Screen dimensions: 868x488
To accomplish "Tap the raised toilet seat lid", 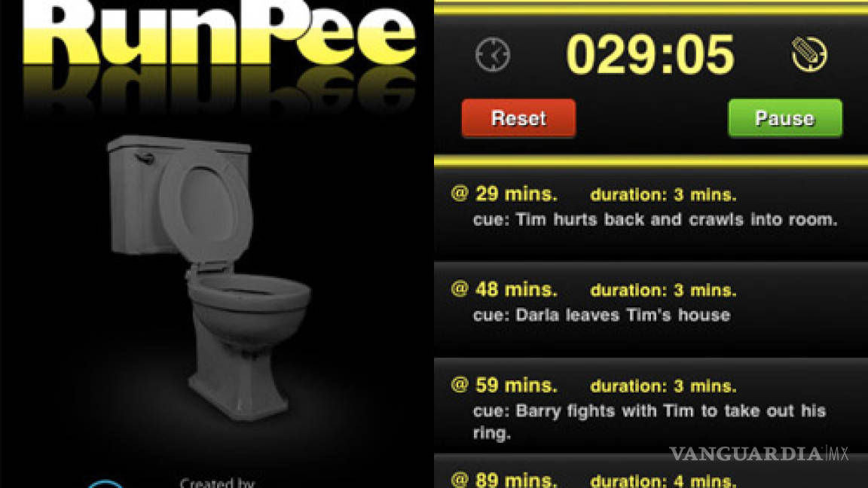I will point(206,207).
